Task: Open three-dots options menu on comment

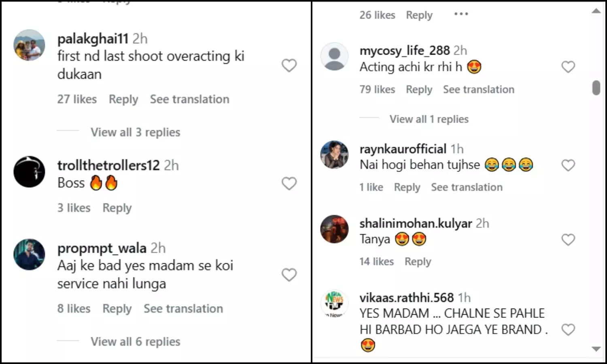Action: 461,14
